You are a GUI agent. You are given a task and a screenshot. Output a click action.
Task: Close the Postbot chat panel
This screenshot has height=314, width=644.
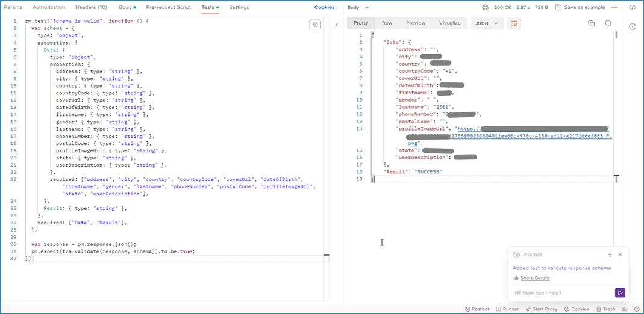620,254
